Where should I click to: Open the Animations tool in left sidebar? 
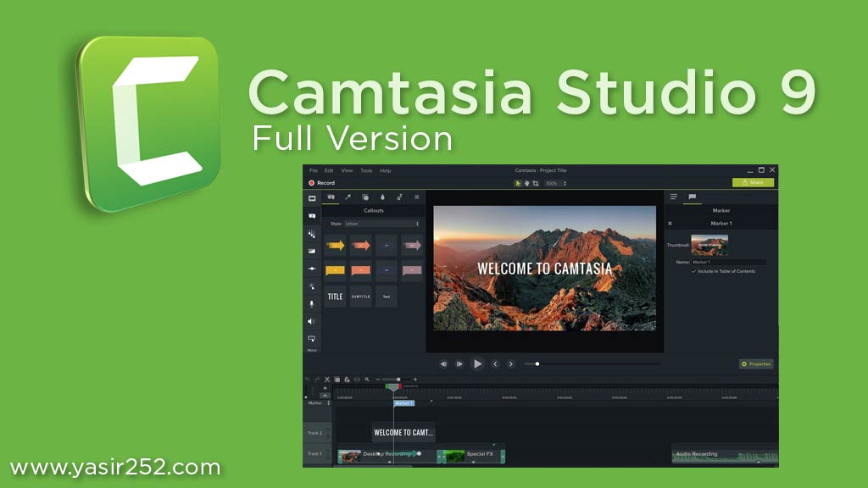tap(312, 269)
